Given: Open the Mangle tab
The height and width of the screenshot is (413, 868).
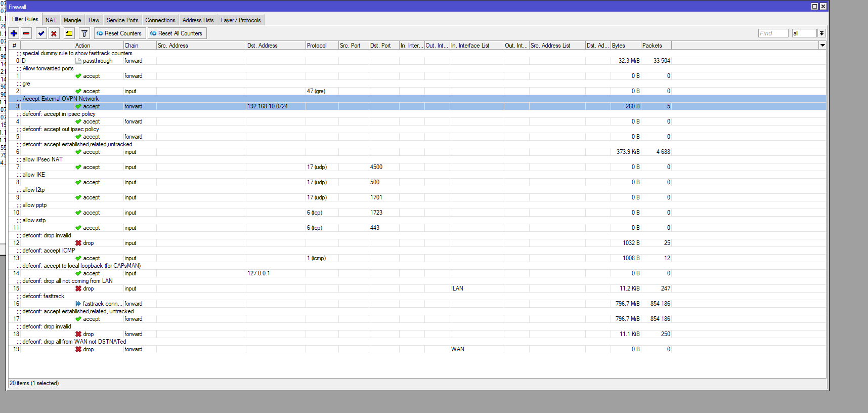Looking at the screenshot, I should pos(72,20).
